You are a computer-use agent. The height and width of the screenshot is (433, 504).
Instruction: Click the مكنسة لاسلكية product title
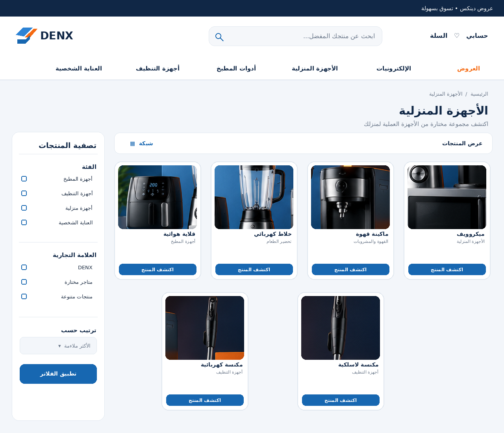point(358,365)
